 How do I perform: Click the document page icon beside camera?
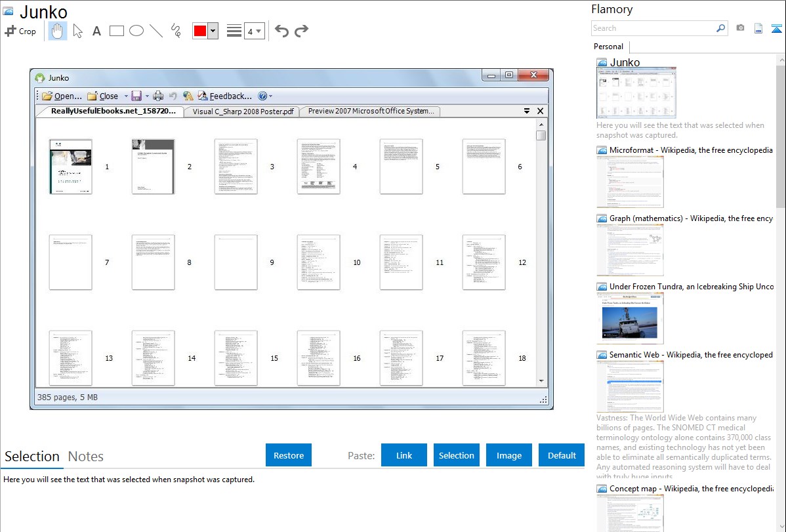pyautogui.click(x=758, y=28)
